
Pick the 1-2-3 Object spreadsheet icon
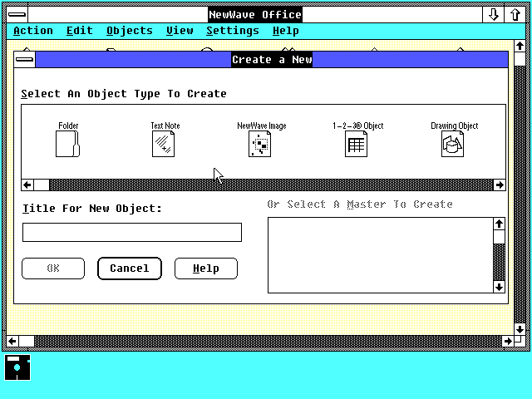356,144
